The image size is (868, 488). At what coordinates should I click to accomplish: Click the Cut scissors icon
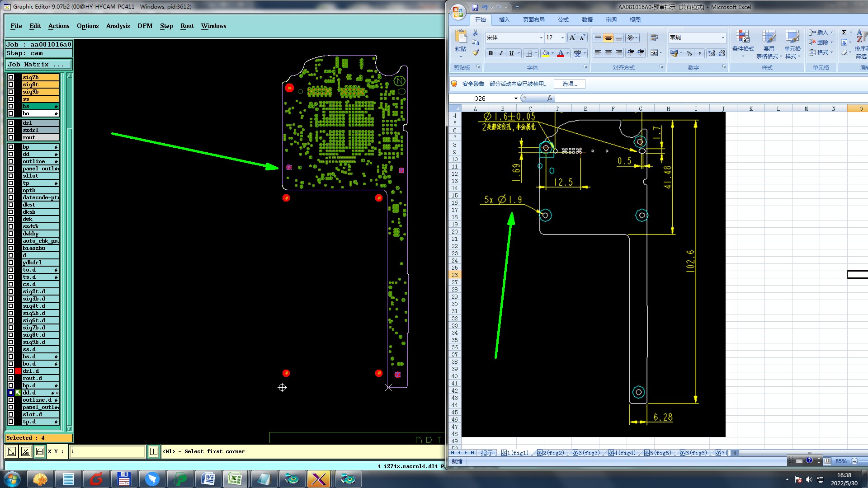[x=476, y=33]
